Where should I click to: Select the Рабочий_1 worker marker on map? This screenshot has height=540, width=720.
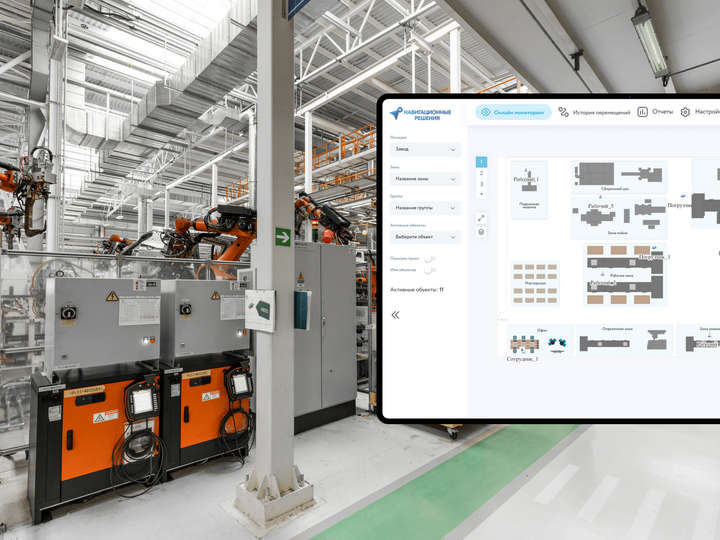(527, 179)
